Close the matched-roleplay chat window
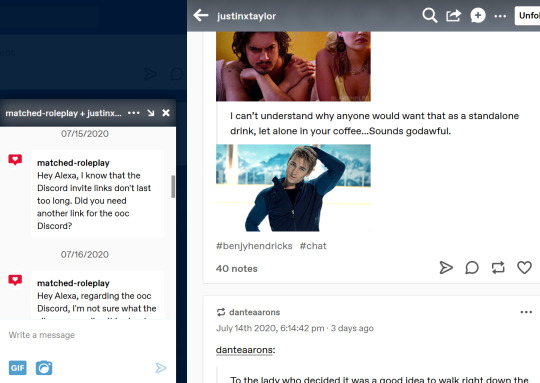The image size is (540, 383). coord(166,113)
